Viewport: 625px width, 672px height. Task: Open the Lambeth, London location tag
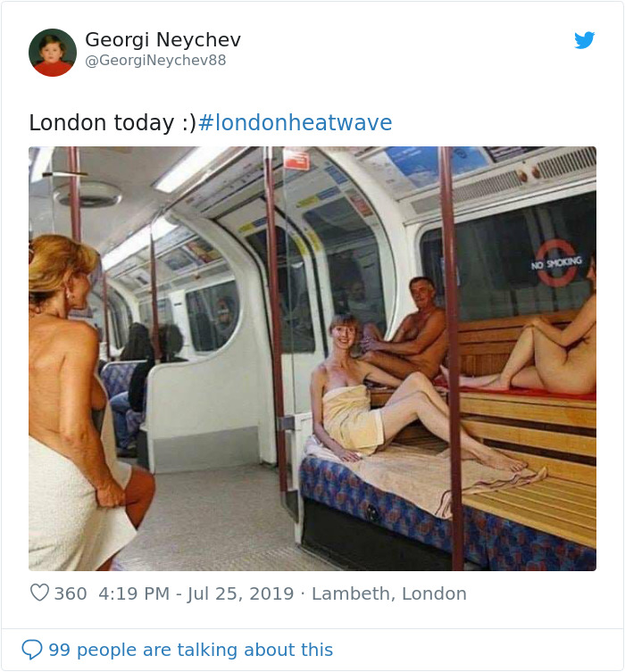coord(388,594)
